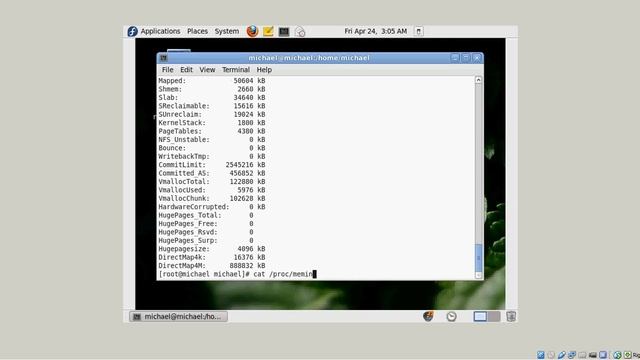Click VirtualBox shared folders status icon

[x=582, y=355]
